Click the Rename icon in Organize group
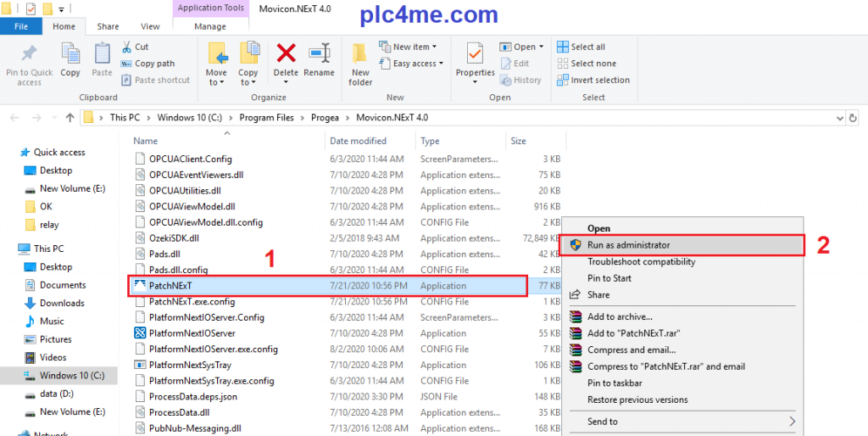 click(x=319, y=56)
